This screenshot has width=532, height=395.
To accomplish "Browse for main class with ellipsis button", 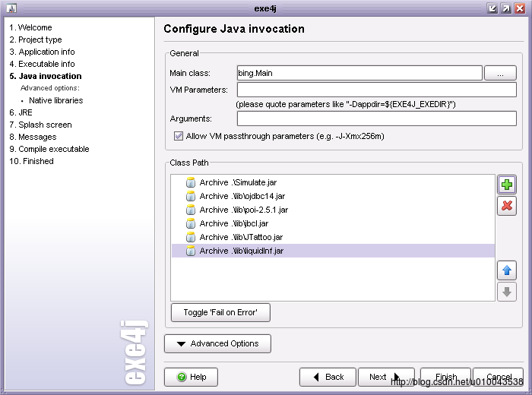I will tap(500, 73).
